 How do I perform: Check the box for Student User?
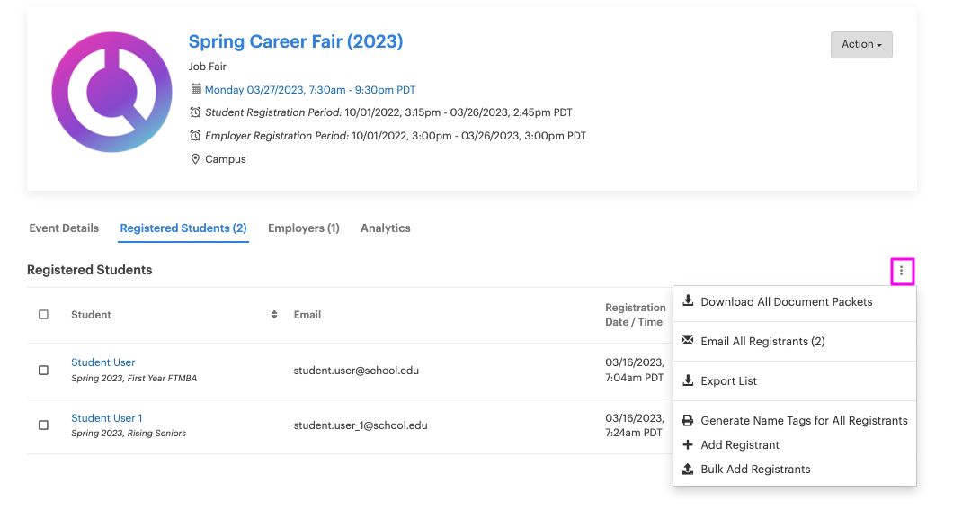coord(43,370)
